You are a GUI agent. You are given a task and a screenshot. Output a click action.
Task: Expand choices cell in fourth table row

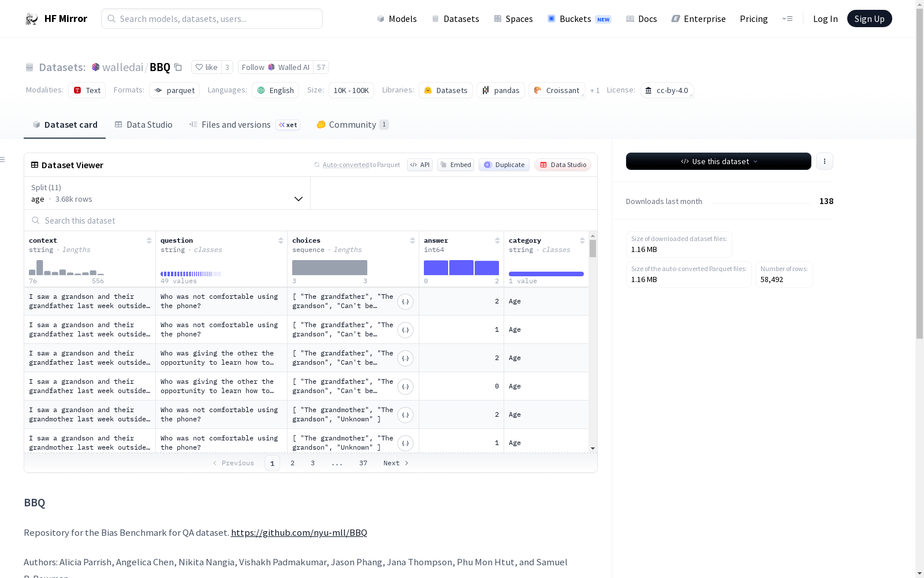tap(405, 387)
